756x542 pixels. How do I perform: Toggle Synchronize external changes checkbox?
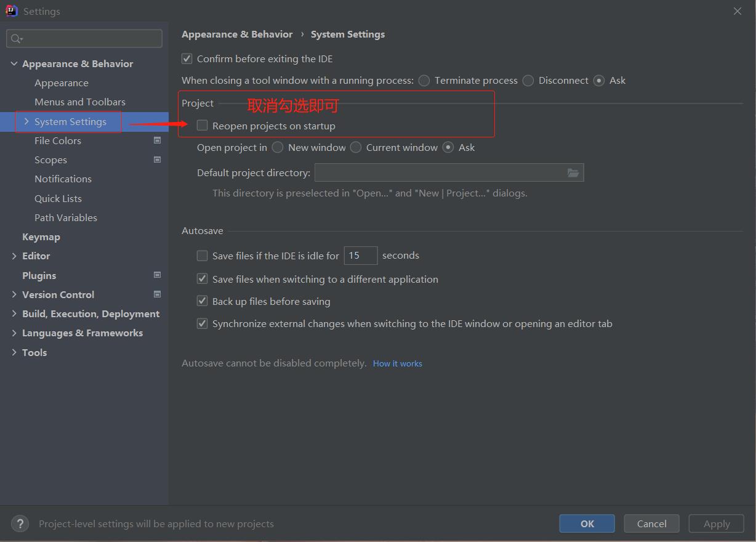pos(202,323)
